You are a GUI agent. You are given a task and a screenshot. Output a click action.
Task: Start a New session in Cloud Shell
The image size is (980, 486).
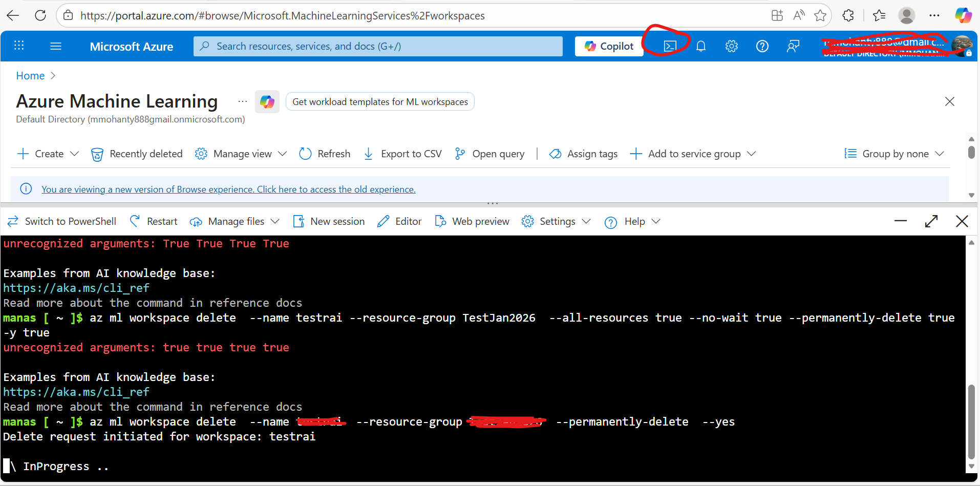329,221
